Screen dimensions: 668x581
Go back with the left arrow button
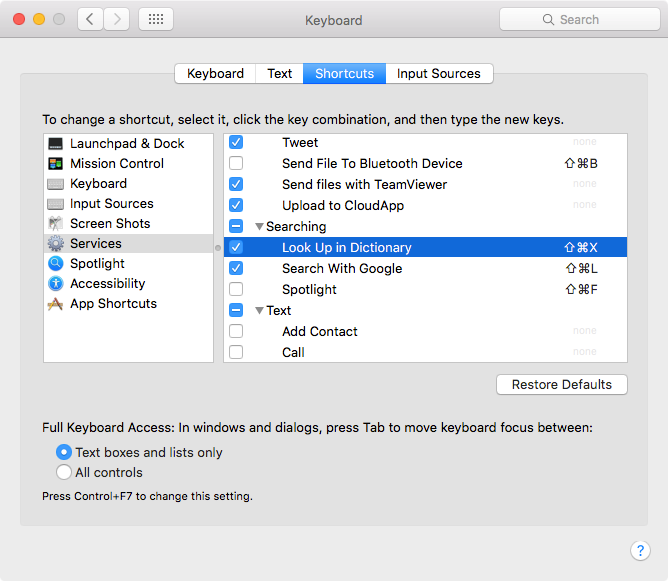click(90, 19)
